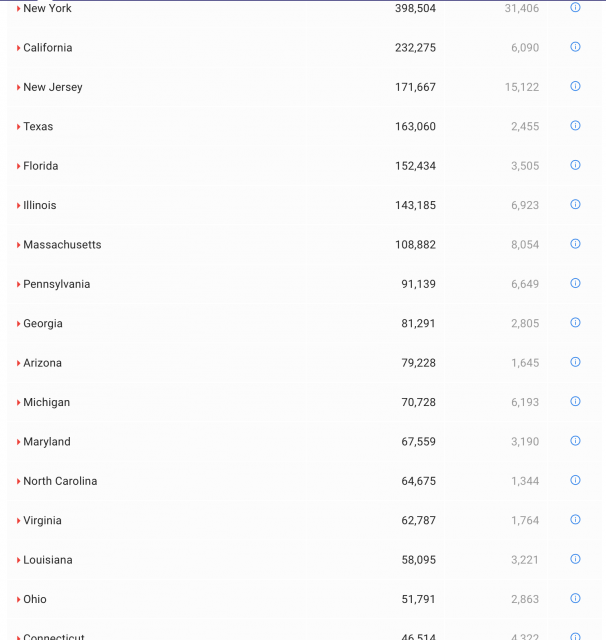Click New York death count 31,406
606x640 pixels.
[x=522, y=8]
